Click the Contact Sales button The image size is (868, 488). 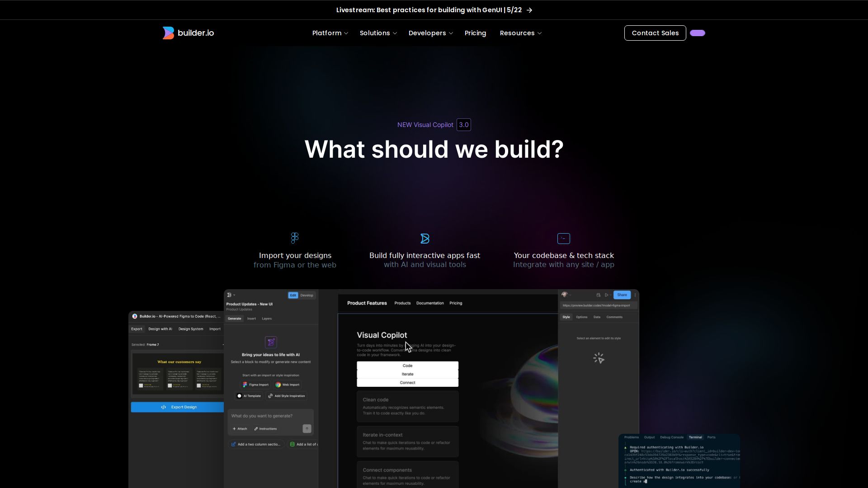tap(655, 33)
